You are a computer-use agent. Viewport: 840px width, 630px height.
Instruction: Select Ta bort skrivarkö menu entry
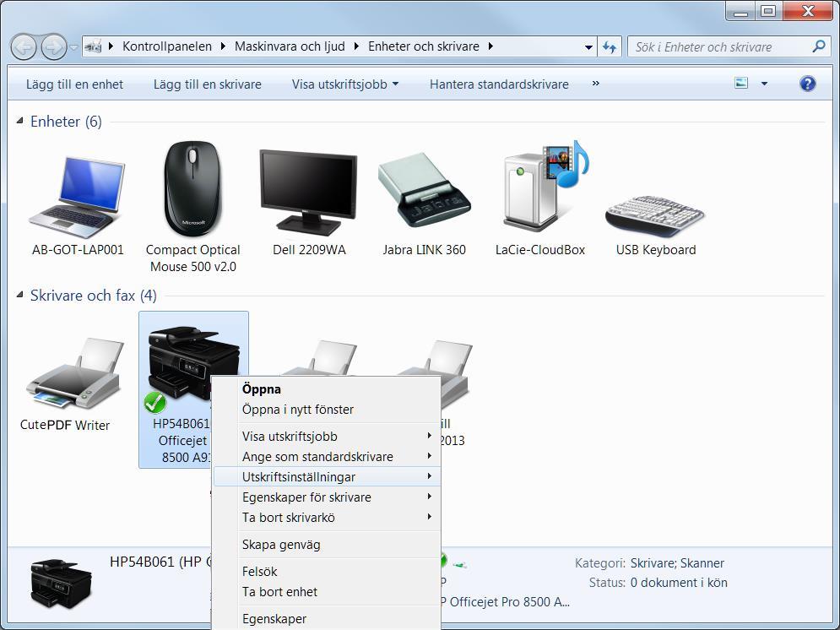[326, 518]
